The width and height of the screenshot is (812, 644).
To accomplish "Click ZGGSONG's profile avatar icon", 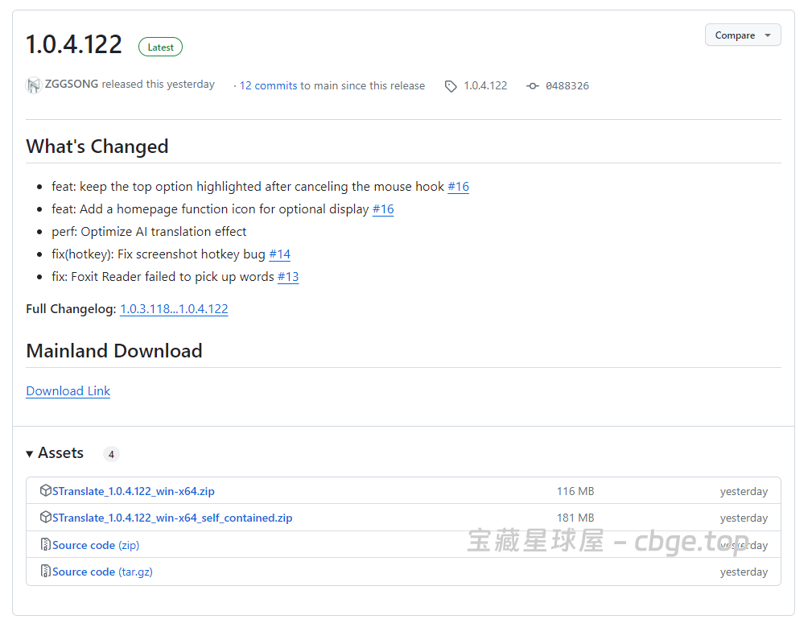I will click(x=33, y=85).
